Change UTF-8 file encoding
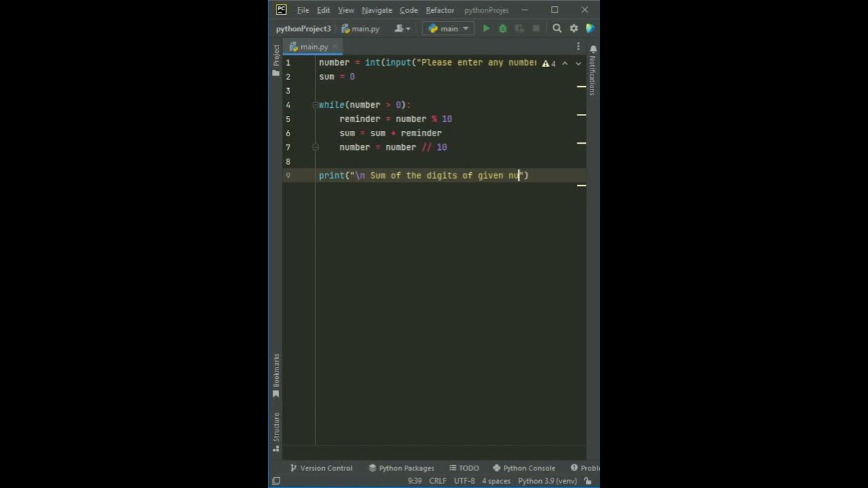This screenshot has width=868, height=488. (x=465, y=481)
